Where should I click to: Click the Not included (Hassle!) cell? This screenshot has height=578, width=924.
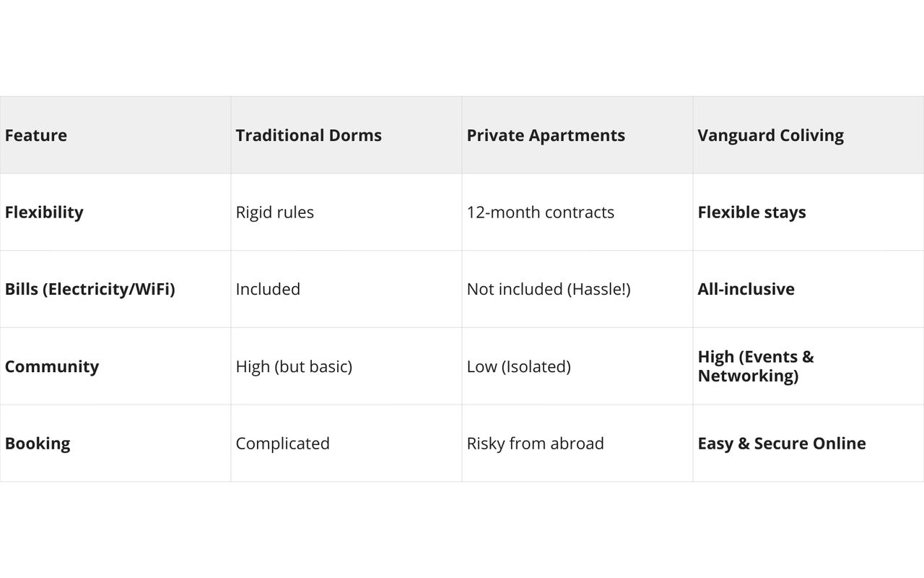click(x=549, y=289)
